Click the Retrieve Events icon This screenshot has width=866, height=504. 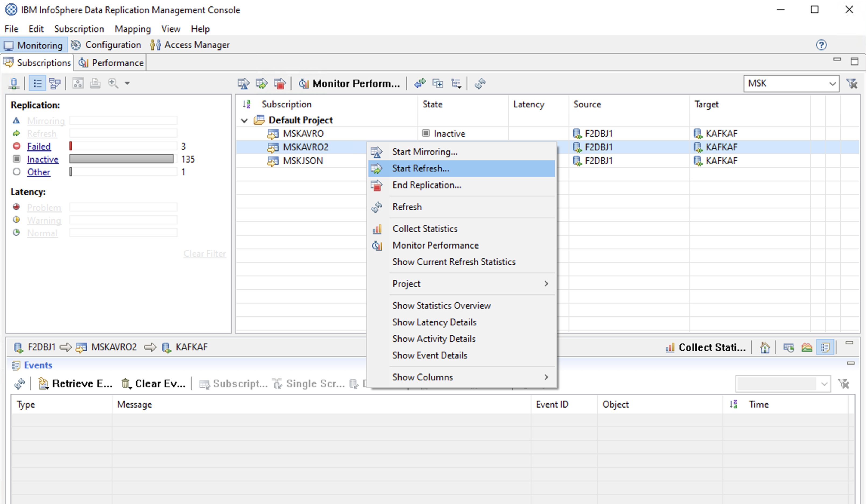43,383
